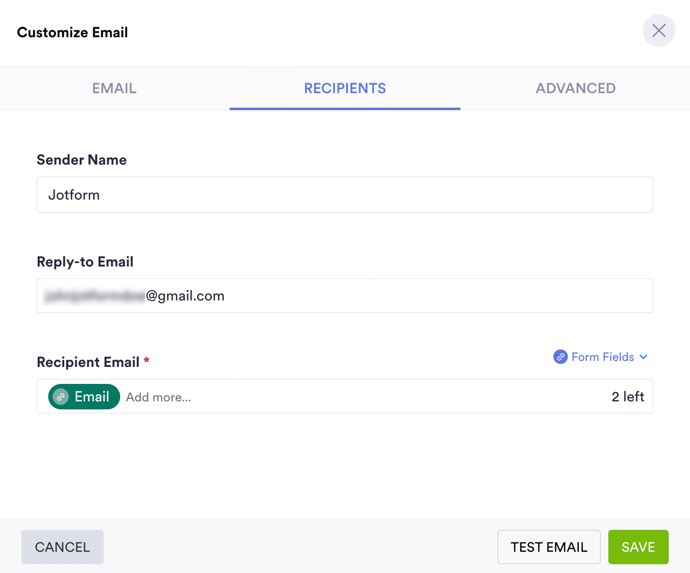Screen dimensions: 690x573
Task: Click the Sender Name input field
Action: pyautogui.click(x=345, y=195)
